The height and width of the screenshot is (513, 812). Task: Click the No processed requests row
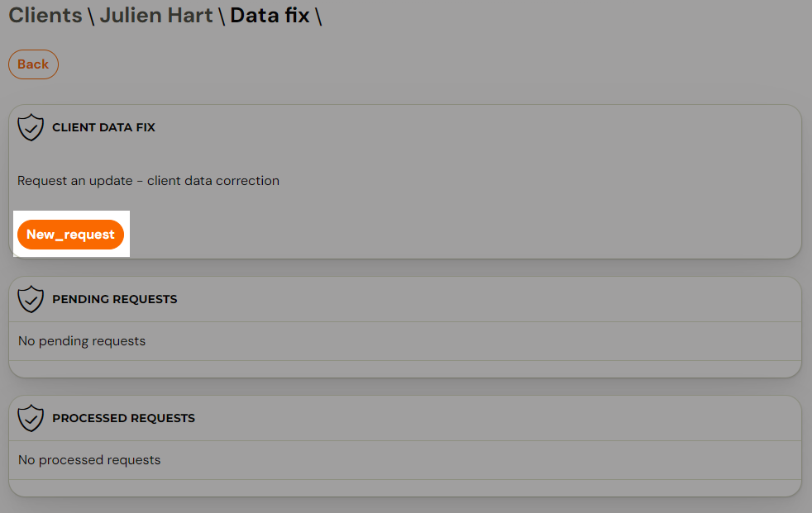405,460
